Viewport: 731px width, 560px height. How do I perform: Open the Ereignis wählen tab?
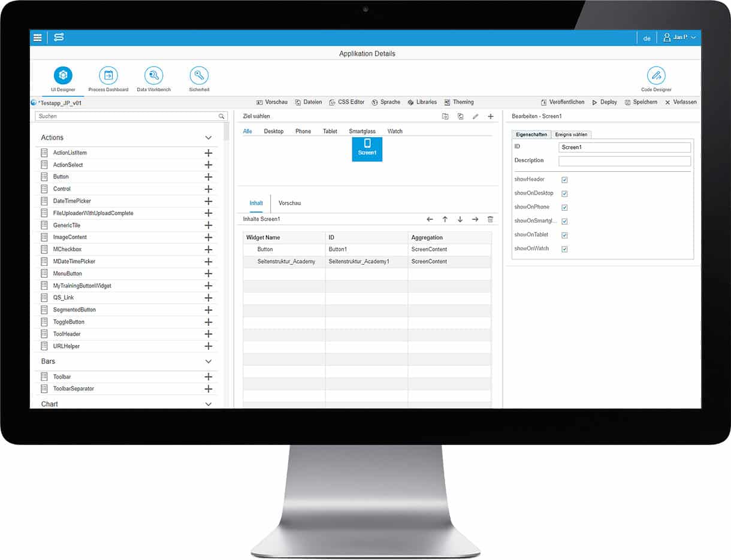[x=571, y=134]
